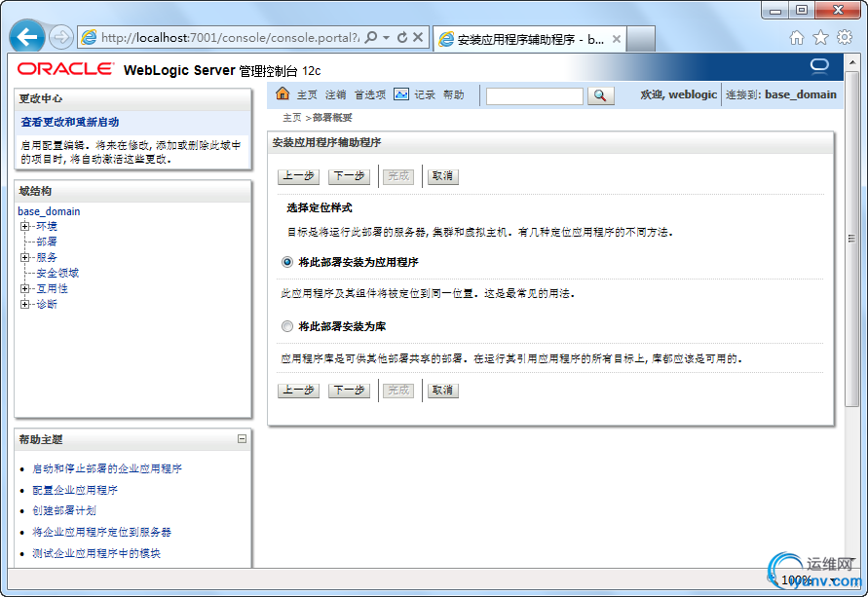The height and width of the screenshot is (597, 868).
Task: Open help topic 测试企业应用程序中的模块
Action: coord(96,553)
